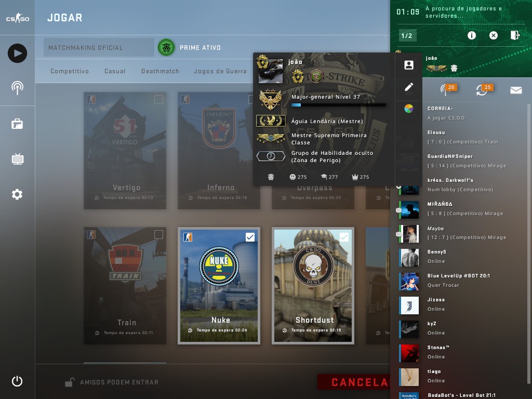Click Jizess's avatar in friends list
The width and height of the screenshot is (532, 399).
tap(409, 305)
